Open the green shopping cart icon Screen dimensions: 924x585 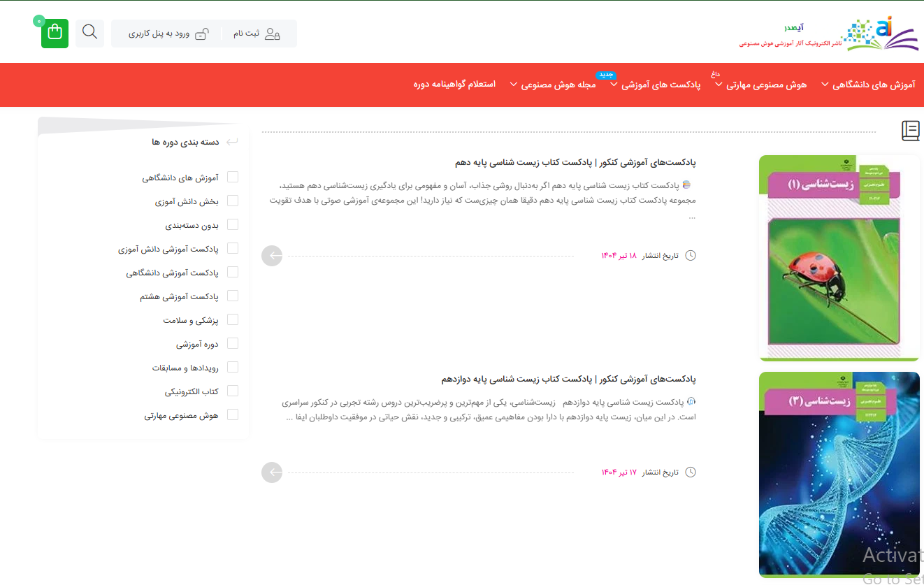pos(55,34)
